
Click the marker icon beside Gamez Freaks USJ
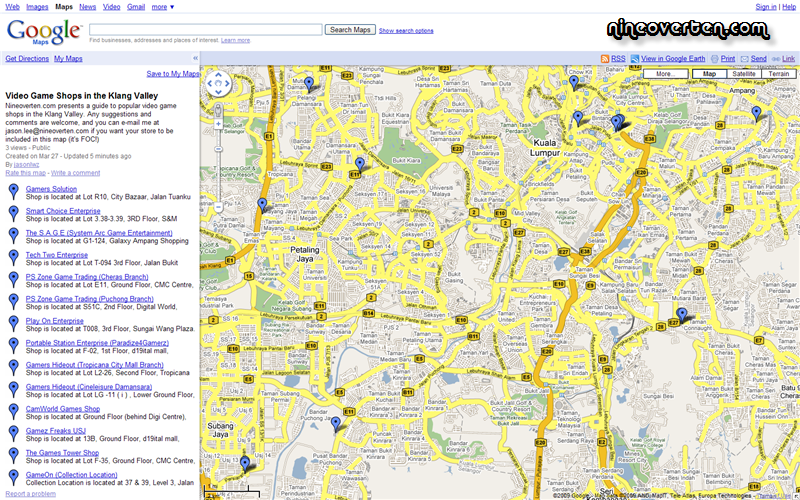click(x=14, y=434)
